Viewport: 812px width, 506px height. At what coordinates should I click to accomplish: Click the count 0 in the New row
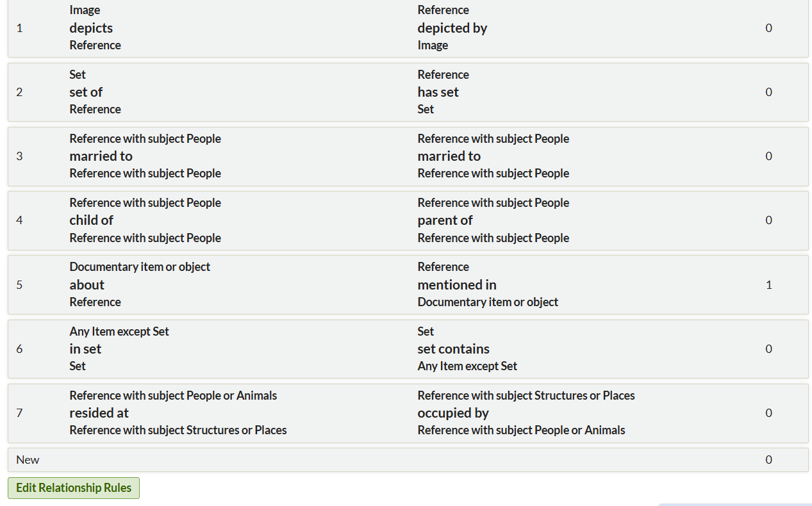(x=768, y=460)
